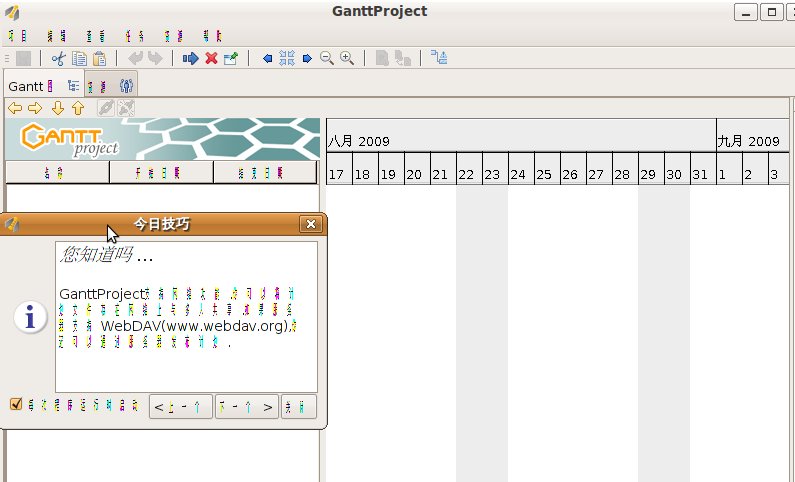The height and width of the screenshot is (482, 795).
Task: Click day 24 in the timeline header
Action: [521, 169]
